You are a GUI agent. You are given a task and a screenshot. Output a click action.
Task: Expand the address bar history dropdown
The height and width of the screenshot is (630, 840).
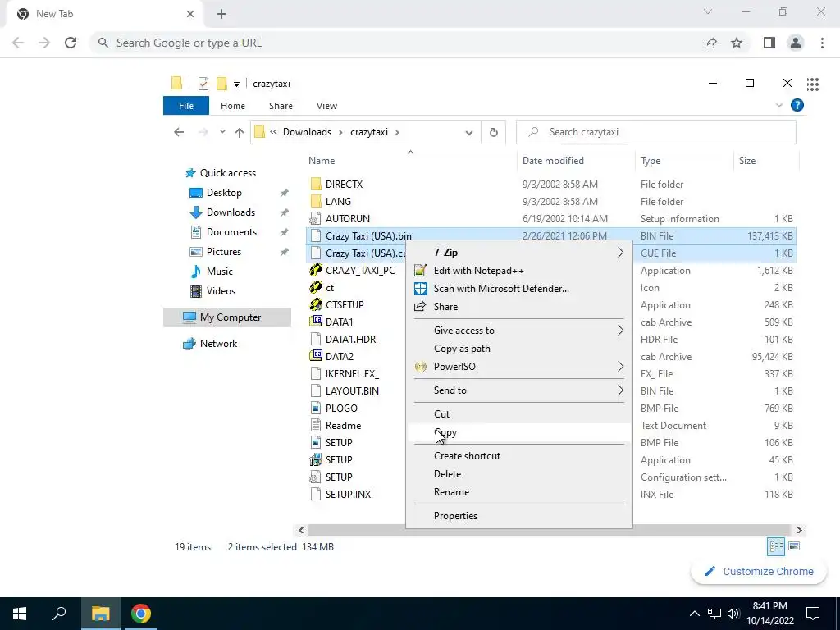(x=468, y=132)
